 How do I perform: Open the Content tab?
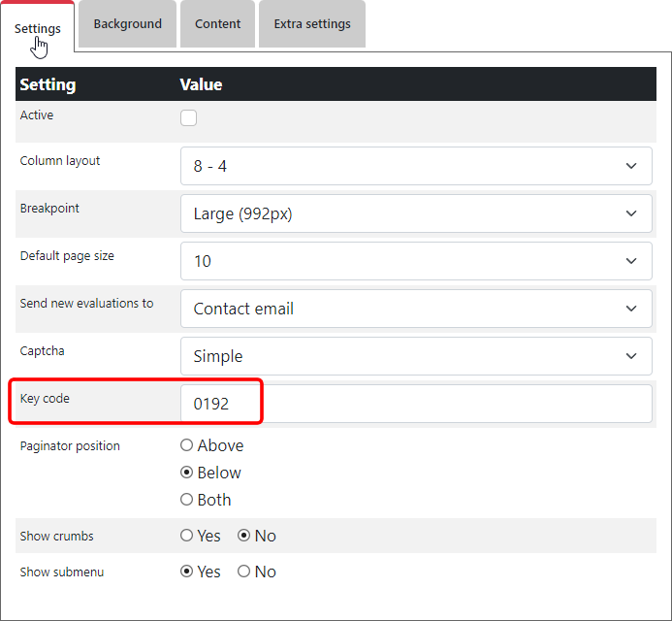pos(217,24)
